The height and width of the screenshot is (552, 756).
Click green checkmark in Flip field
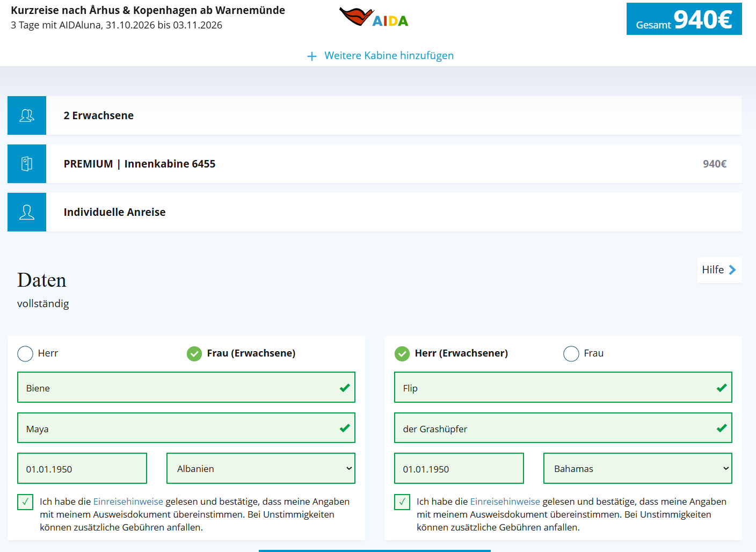(x=722, y=388)
